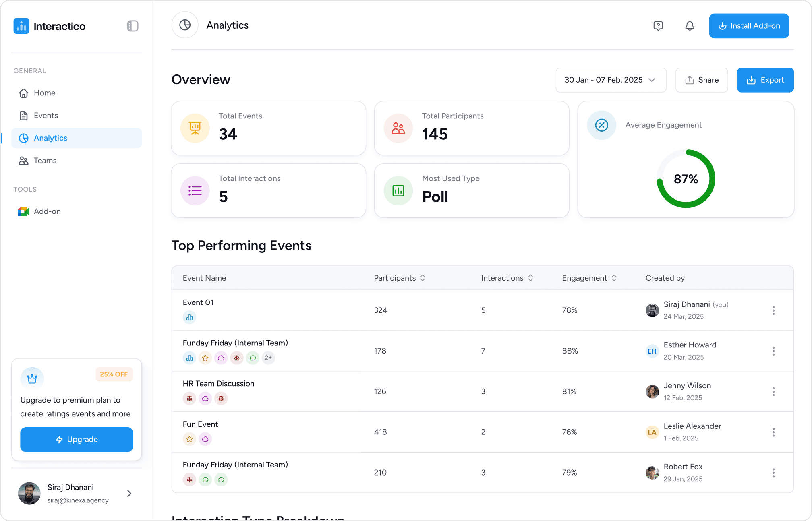Click the 87% engagement progress ring
Image resolution: width=812 pixels, height=521 pixels.
point(686,179)
